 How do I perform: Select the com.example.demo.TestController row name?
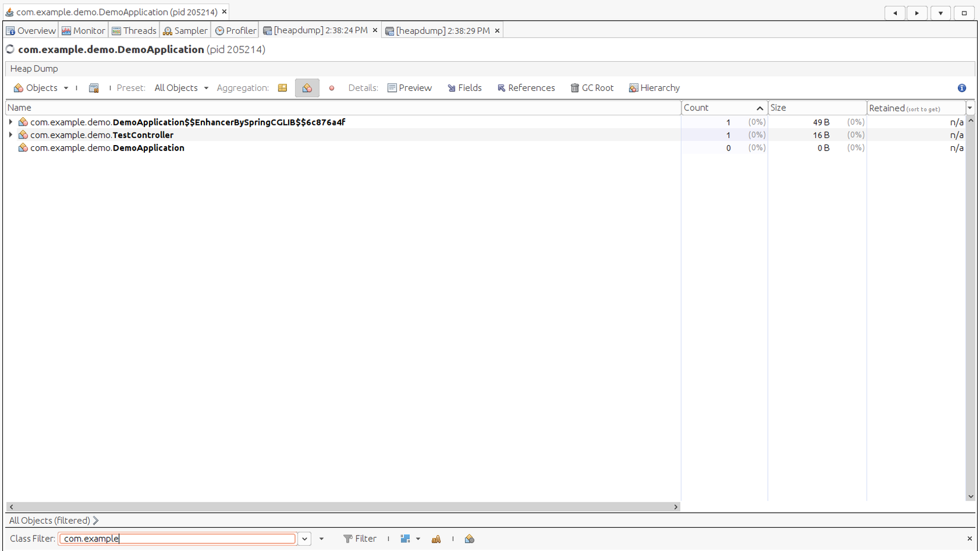point(102,135)
